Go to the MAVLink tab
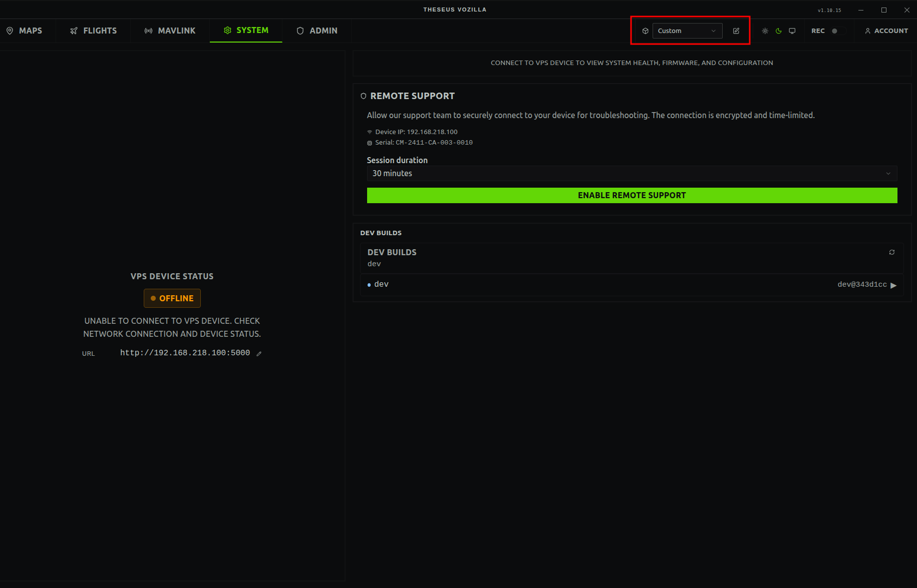Viewport: 917px width, 588px height. [x=170, y=31]
